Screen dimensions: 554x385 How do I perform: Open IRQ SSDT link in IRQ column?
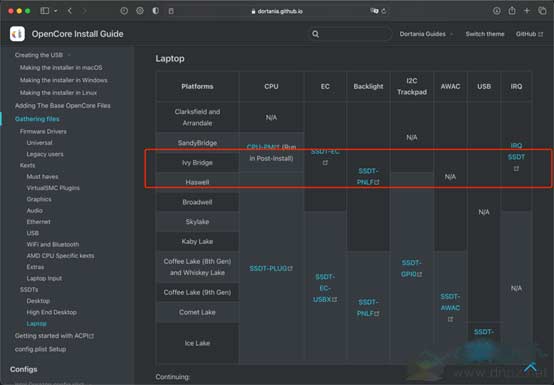coord(516,157)
